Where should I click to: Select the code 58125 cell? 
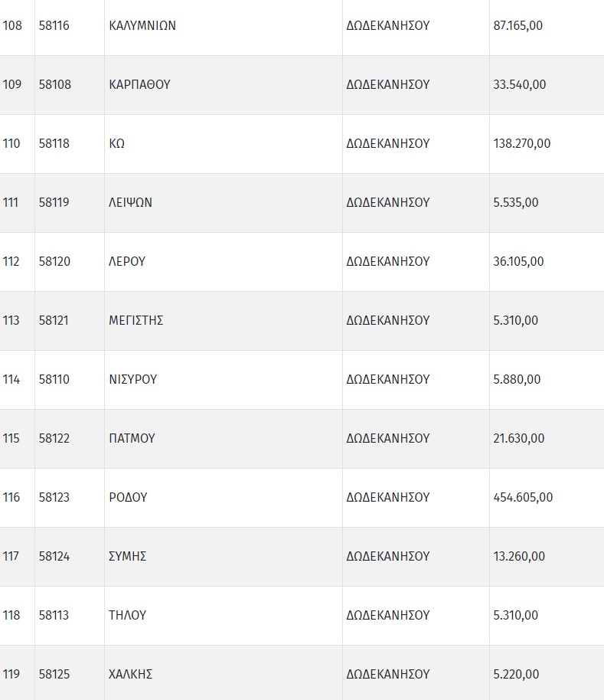click(x=54, y=674)
